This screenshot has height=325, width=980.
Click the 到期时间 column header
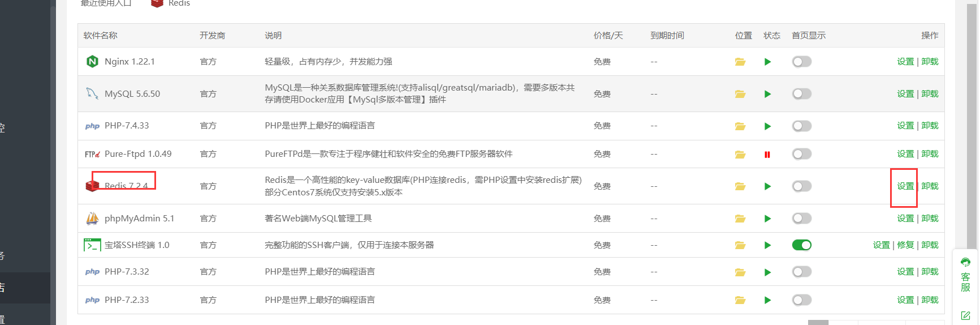point(667,36)
